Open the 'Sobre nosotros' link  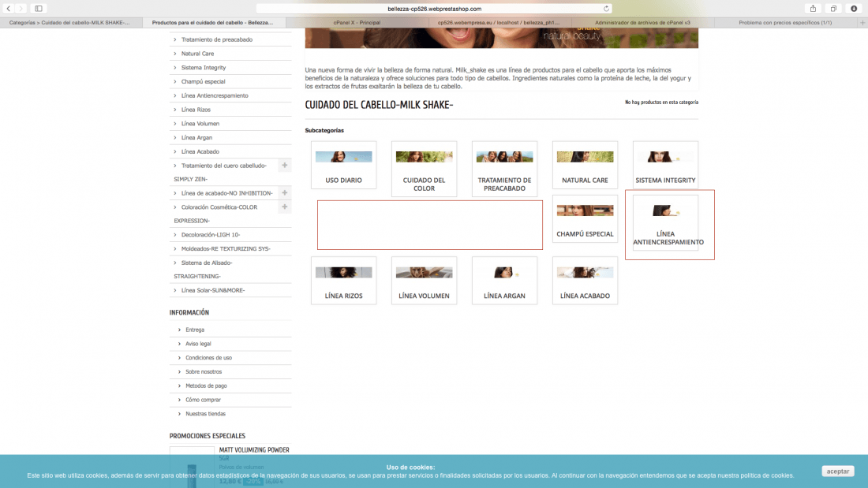point(203,372)
